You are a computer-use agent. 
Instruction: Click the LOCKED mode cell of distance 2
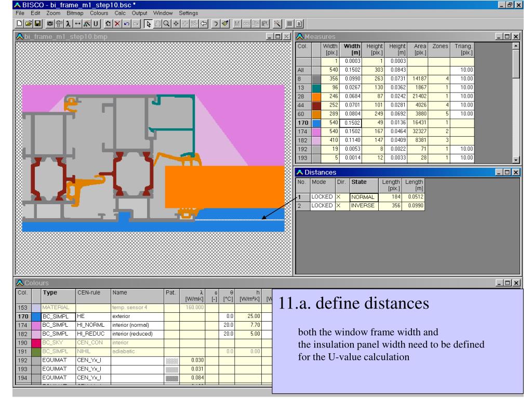tap(323, 206)
